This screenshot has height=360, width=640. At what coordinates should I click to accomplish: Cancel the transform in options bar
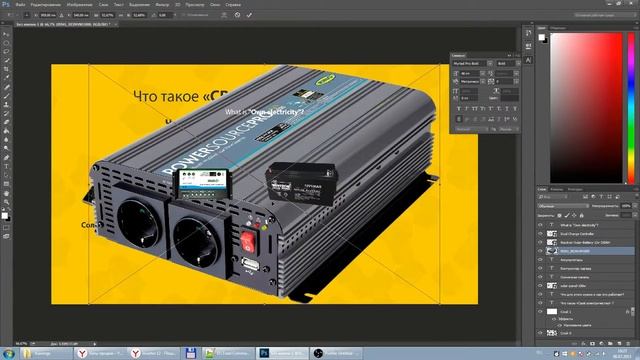(238, 15)
